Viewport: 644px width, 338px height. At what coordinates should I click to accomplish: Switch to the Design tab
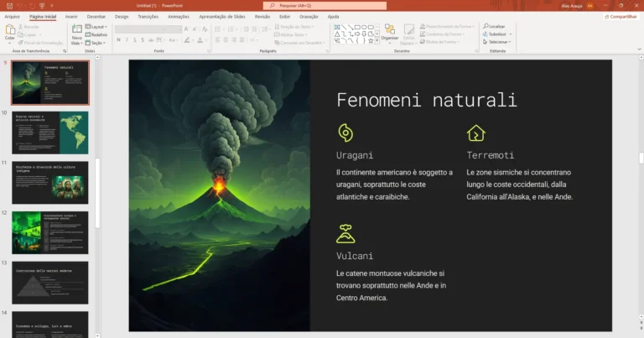pos(122,17)
